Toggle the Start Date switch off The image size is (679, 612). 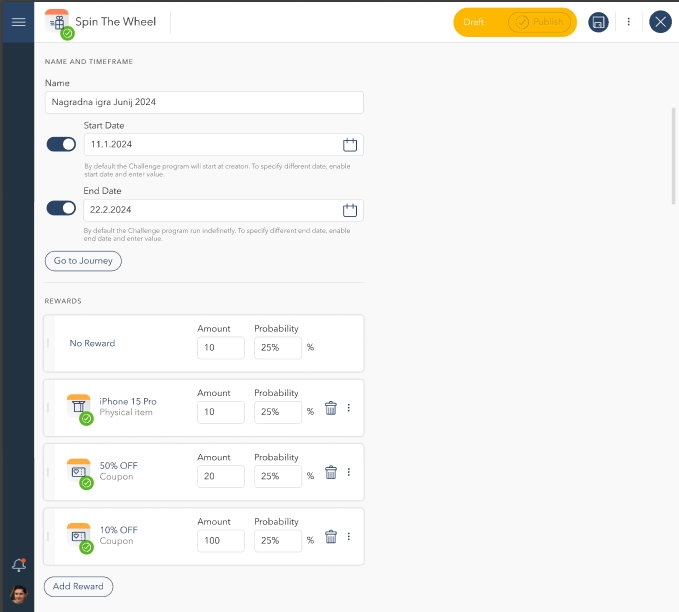point(61,144)
